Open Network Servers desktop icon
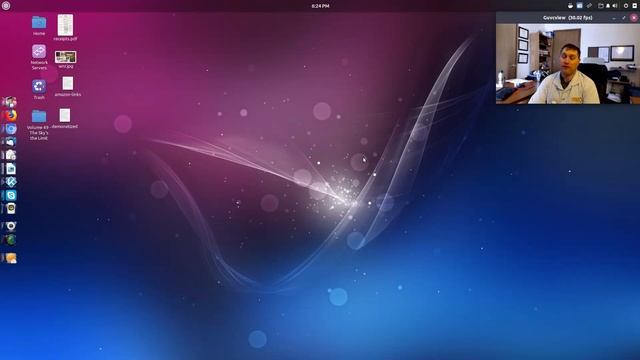The height and width of the screenshot is (360, 640). pyautogui.click(x=39, y=52)
